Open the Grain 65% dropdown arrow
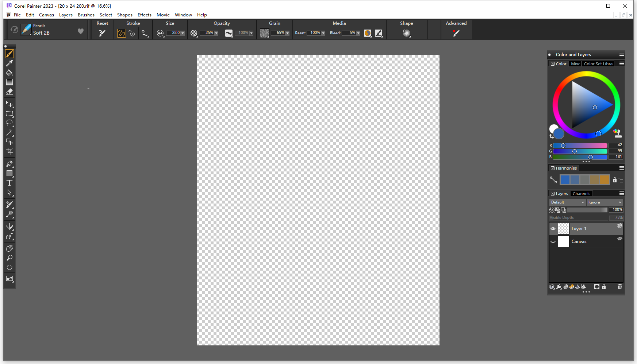This screenshot has height=364, width=637. (287, 33)
